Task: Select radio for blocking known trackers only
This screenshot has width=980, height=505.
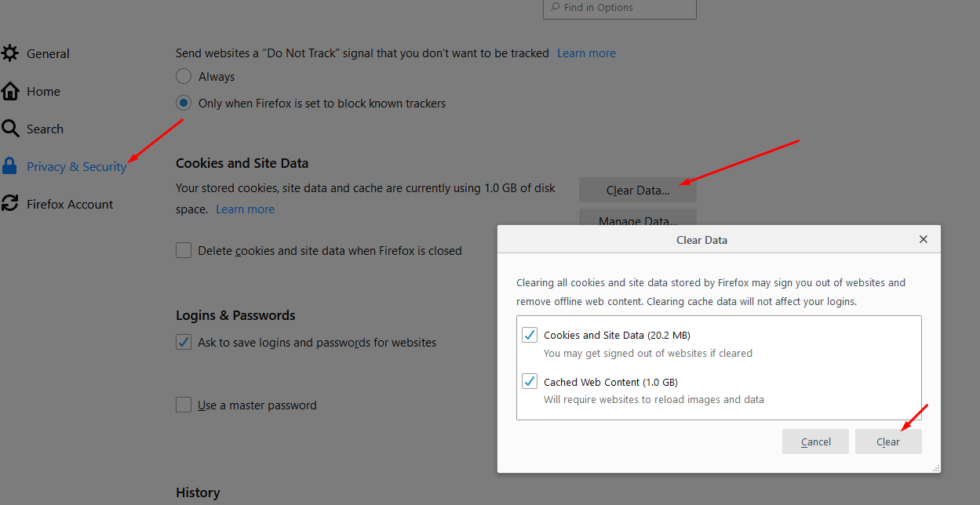Action: point(183,103)
